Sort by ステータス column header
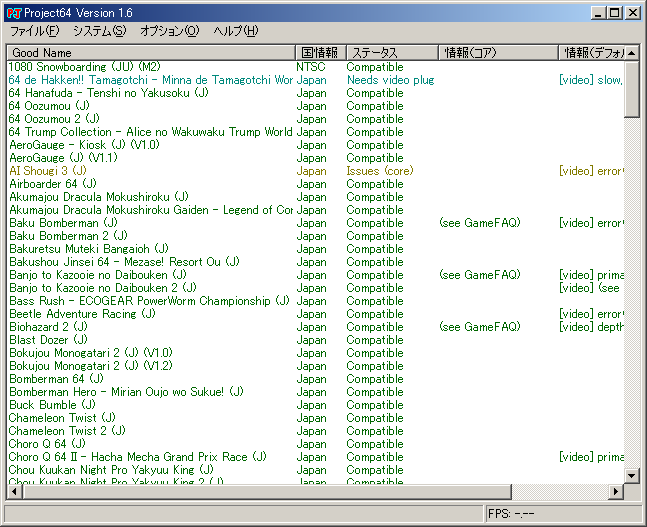Screen dimensions: 647x527 point(390,52)
